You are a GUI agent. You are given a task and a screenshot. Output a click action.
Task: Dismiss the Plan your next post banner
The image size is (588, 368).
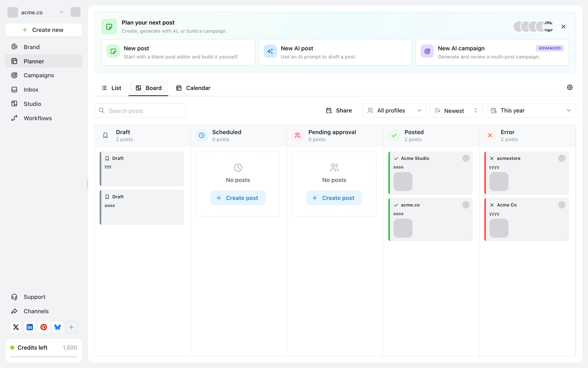point(563,27)
